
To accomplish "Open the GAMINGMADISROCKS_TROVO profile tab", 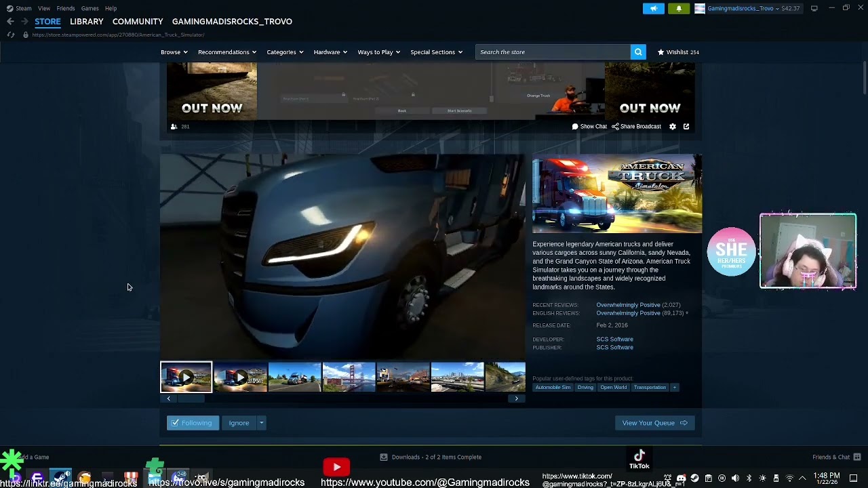I will coord(232,22).
